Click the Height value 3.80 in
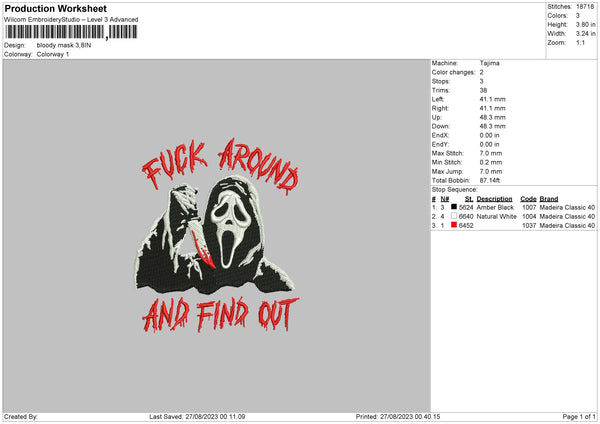This screenshot has height=424, width=600. click(585, 24)
